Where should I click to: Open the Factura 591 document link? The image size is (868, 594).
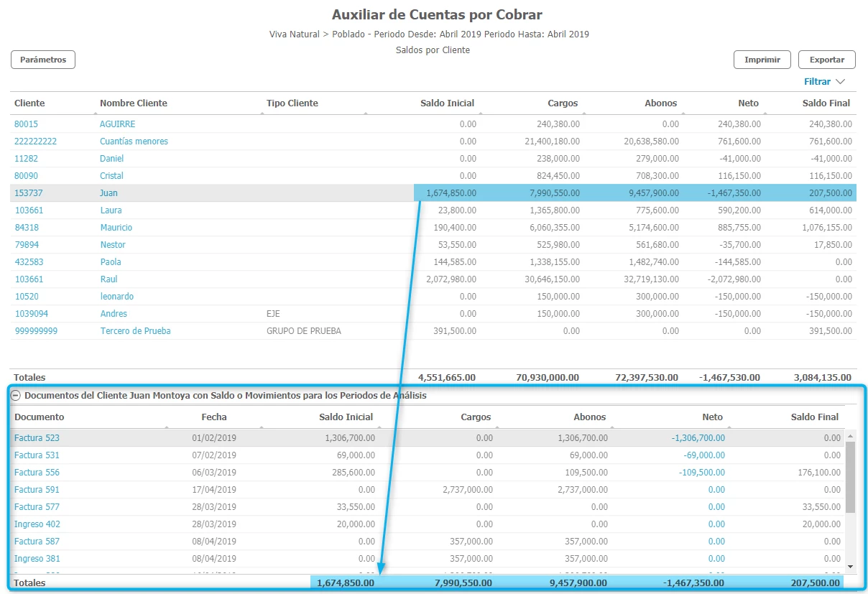click(x=37, y=490)
